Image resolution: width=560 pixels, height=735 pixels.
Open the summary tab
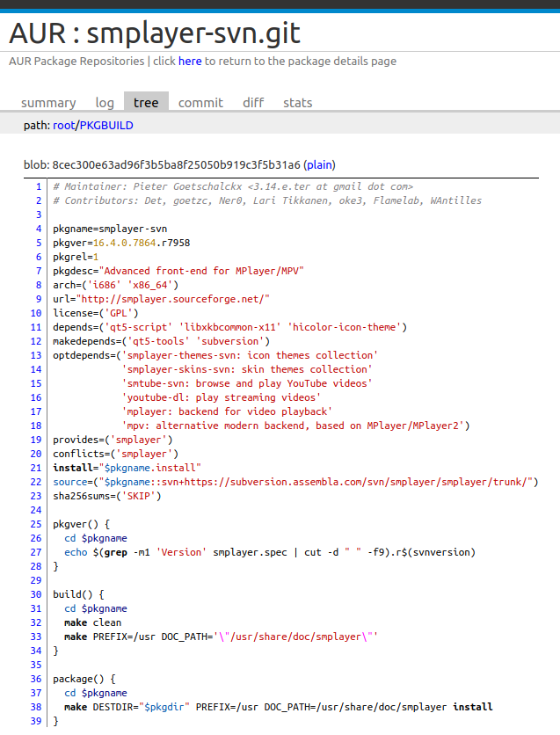coord(48,103)
